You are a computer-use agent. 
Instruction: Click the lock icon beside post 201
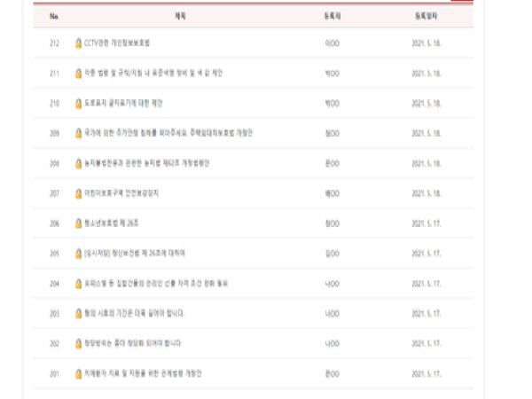point(78,373)
